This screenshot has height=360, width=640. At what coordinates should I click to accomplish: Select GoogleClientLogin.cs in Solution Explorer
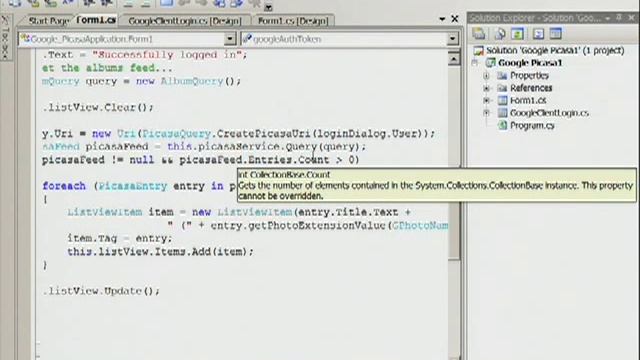click(x=549, y=113)
